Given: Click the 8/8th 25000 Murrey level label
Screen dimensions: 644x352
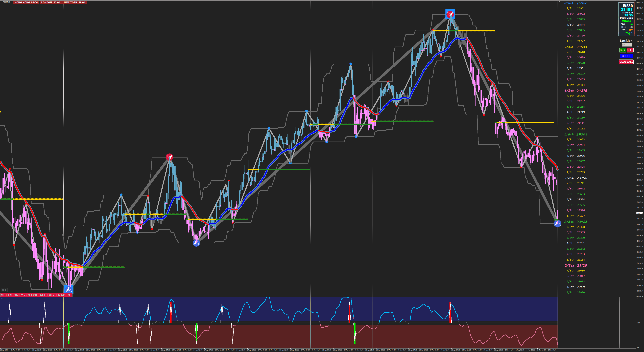Looking at the screenshot, I should click(x=576, y=3).
